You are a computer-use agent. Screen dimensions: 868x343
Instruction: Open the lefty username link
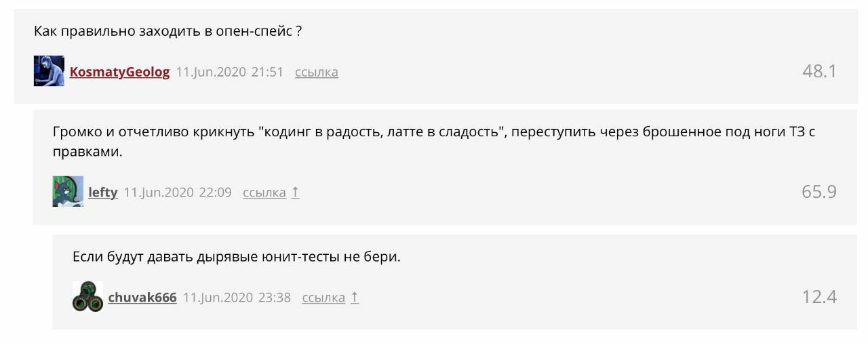point(103,193)
